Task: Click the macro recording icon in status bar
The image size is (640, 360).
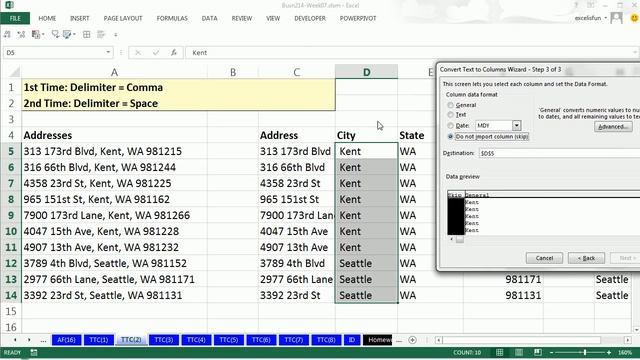Action: pos(34,352)
